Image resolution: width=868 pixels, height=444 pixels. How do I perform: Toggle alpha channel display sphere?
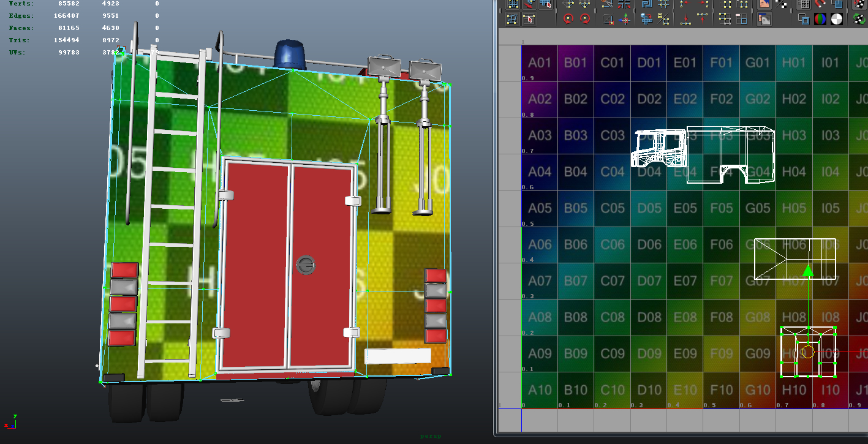[x=837, y=19]
